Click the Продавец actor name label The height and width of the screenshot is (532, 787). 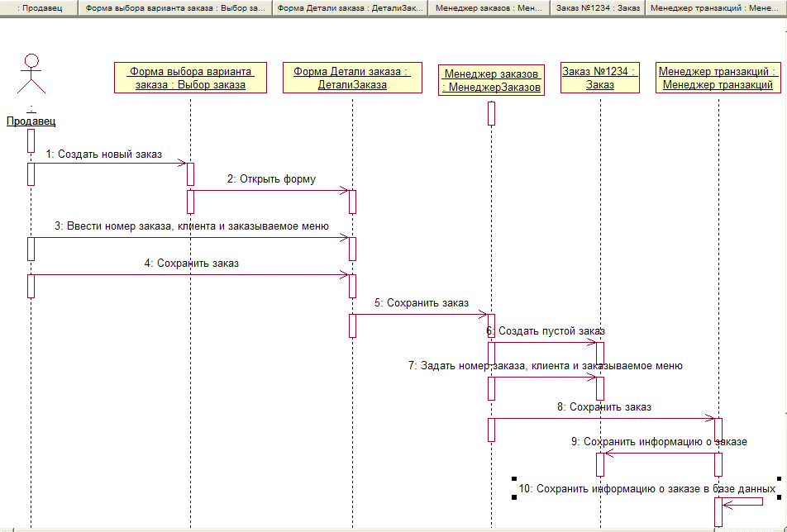click(31, 121)
